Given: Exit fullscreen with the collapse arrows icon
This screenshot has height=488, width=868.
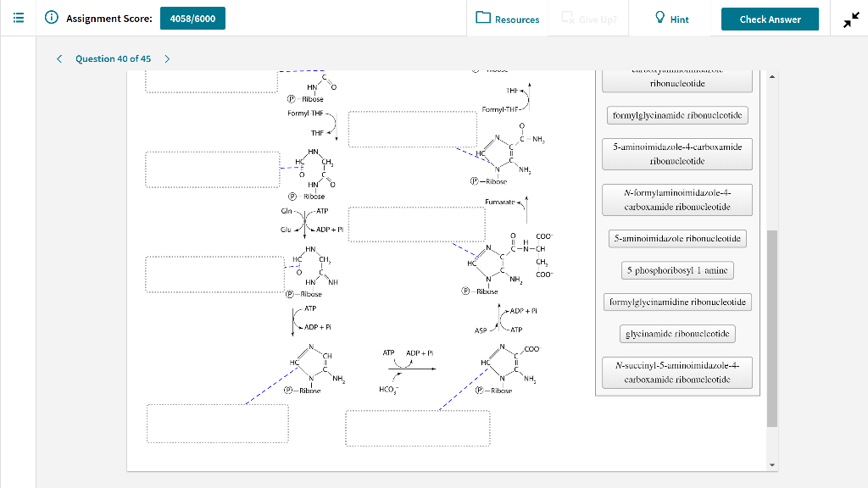Looking at the screenshot, I should (850, 18).
